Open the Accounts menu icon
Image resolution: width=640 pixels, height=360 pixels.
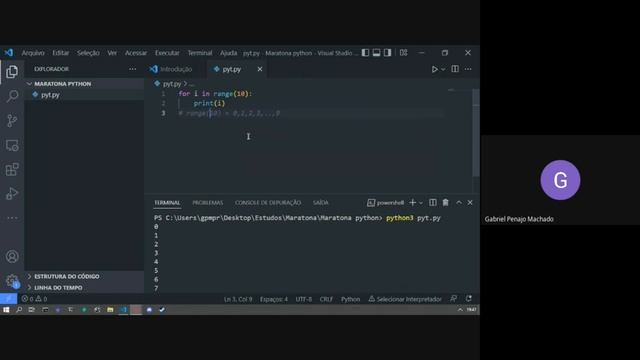12,256
